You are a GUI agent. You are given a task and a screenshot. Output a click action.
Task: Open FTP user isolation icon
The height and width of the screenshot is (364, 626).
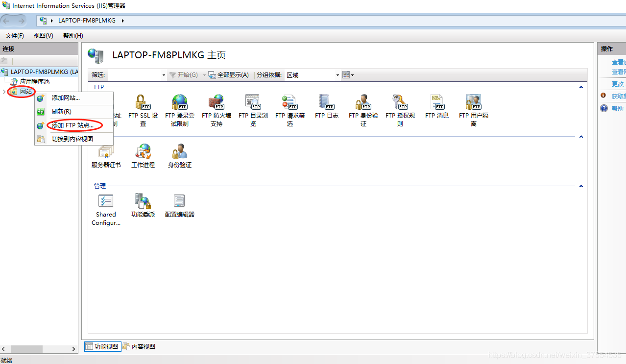click(474, 110)
